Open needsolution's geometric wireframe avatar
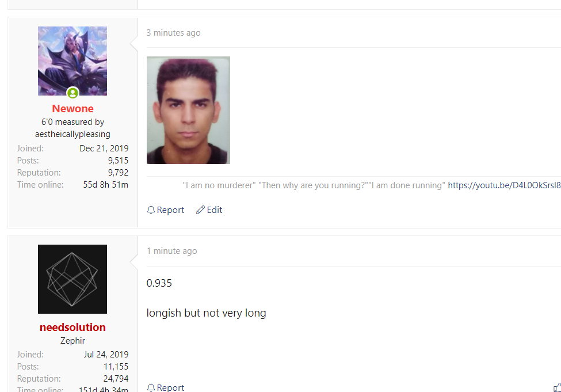Viewport: 561px width, 392px height. pos(72,279)
